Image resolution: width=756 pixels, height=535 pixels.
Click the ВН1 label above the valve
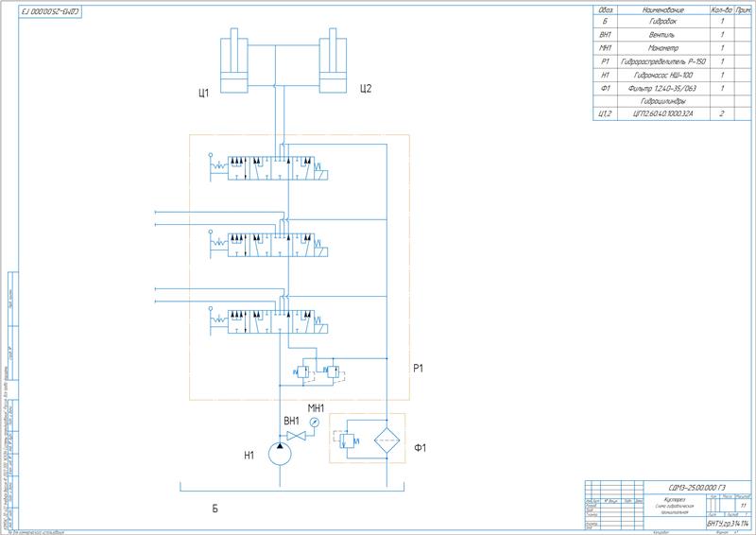[x=291, y=422]
